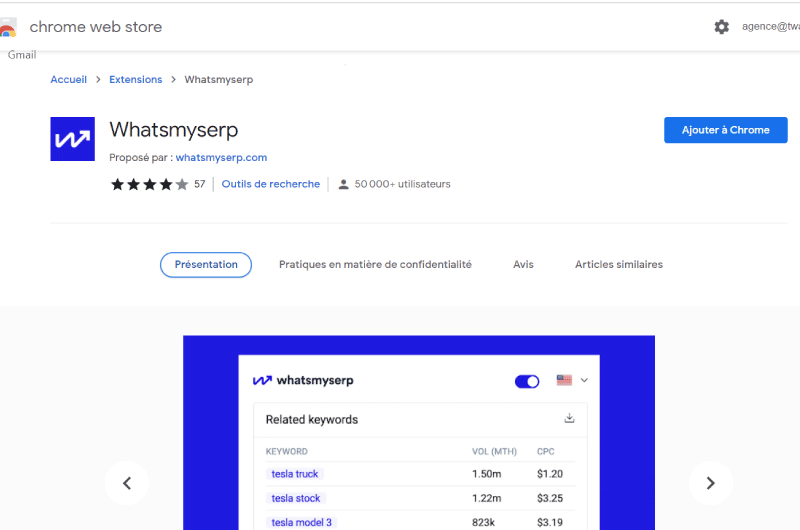The width and height of the screenshot is (800, 530).
Task: Click the Whatsmyserp breadcrumb text
Action: pos(218,80)
